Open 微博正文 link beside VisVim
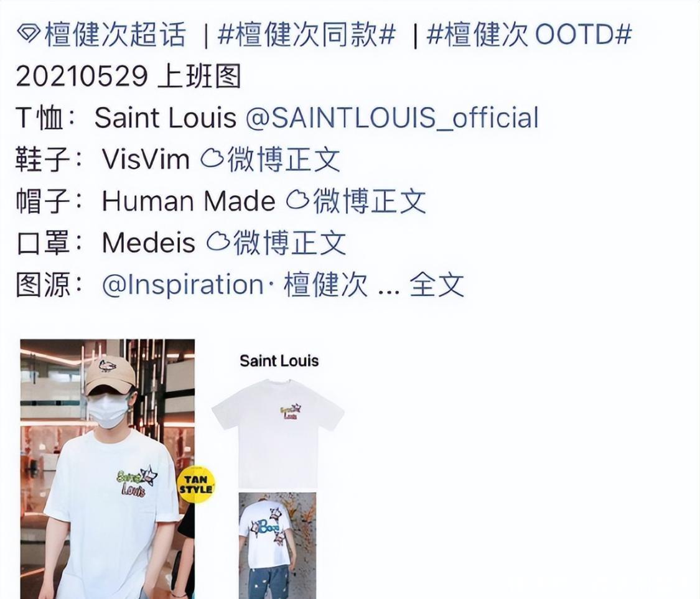700x599 pixels. click(284, 159)
